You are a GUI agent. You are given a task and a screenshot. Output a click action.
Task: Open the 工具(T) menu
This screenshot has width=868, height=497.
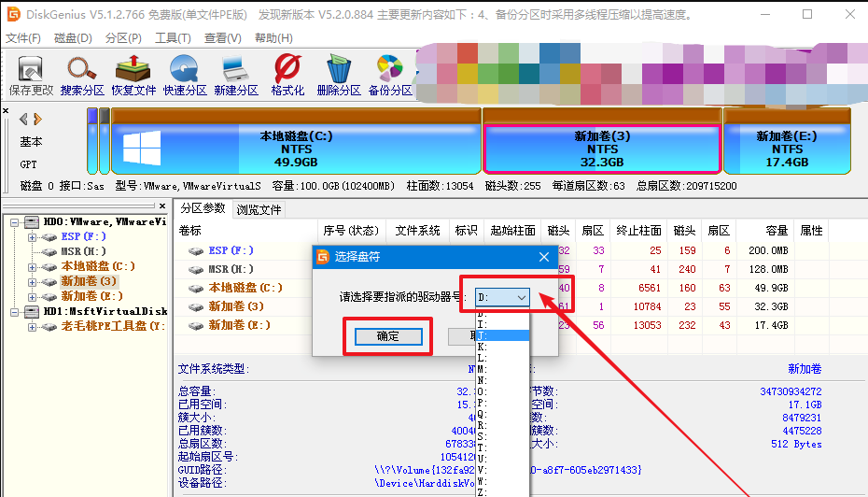tap(172, 37)
